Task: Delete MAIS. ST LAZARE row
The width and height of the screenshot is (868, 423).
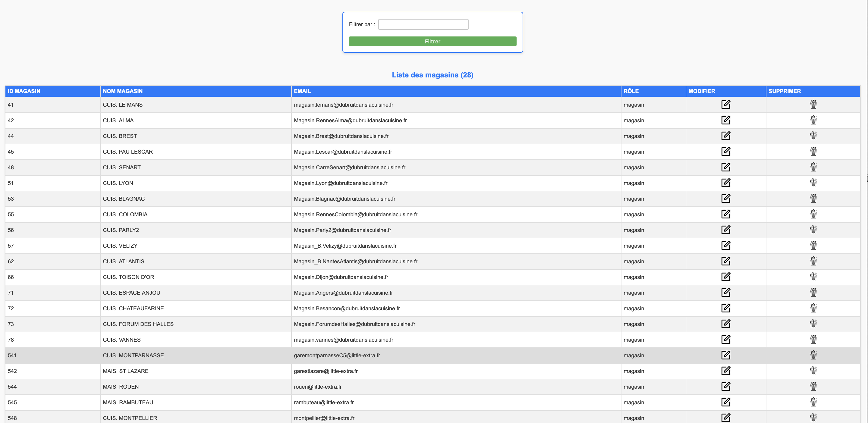Action: (813, 371)
